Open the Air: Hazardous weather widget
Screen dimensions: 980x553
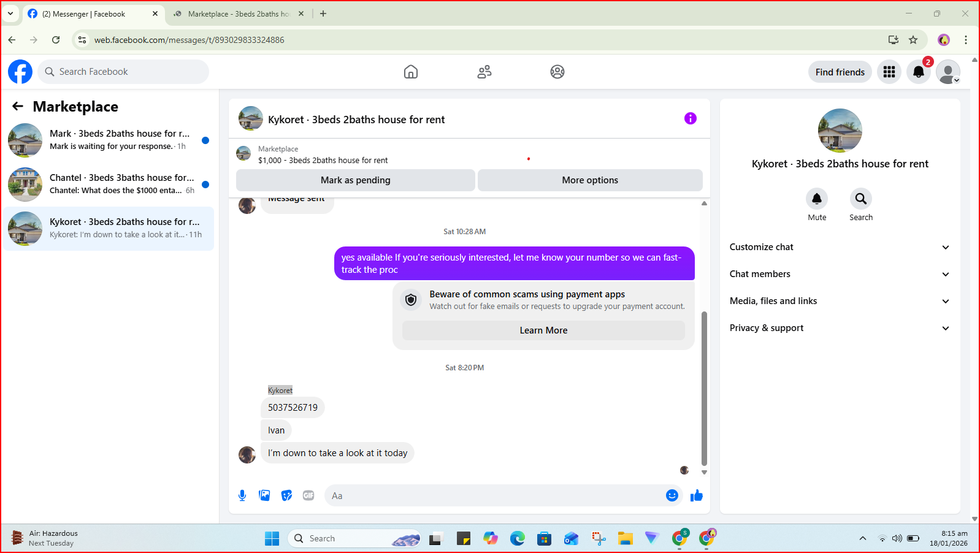(45, 538)
